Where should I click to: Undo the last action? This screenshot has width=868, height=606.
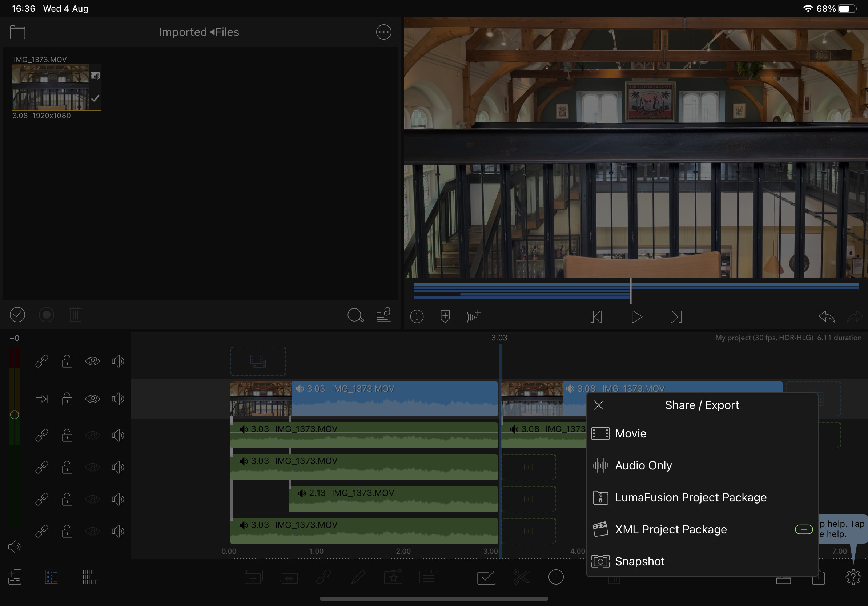point(827,316)
